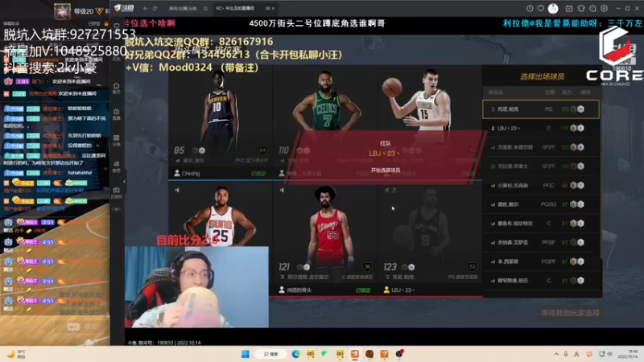Click the Douyu logo in the title bar

point(124,8)
